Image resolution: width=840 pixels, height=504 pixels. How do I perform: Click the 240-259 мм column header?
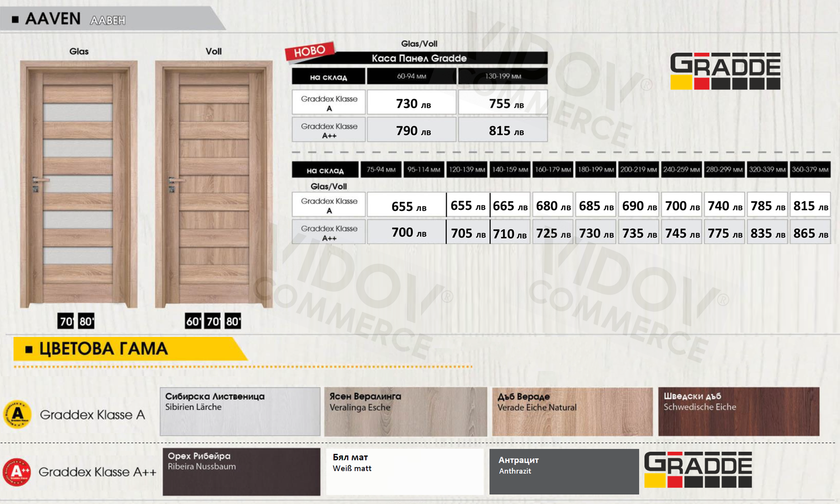(681, 169)
